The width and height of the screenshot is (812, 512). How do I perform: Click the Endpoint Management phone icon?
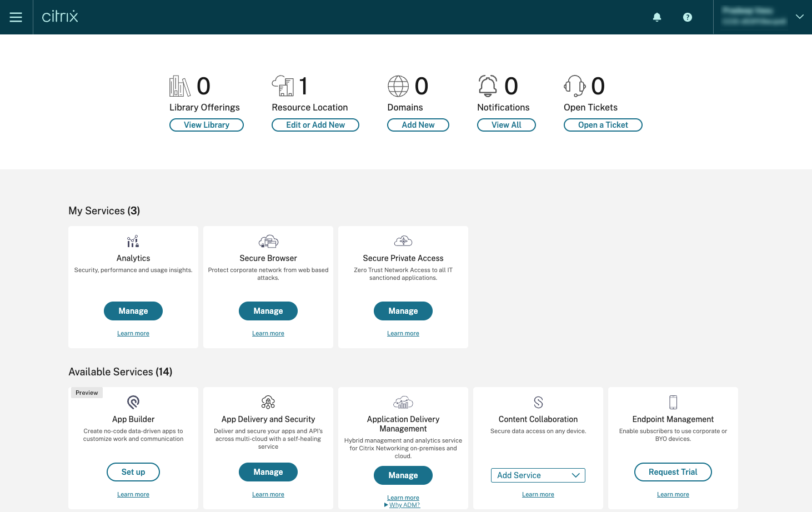(673, 402)
